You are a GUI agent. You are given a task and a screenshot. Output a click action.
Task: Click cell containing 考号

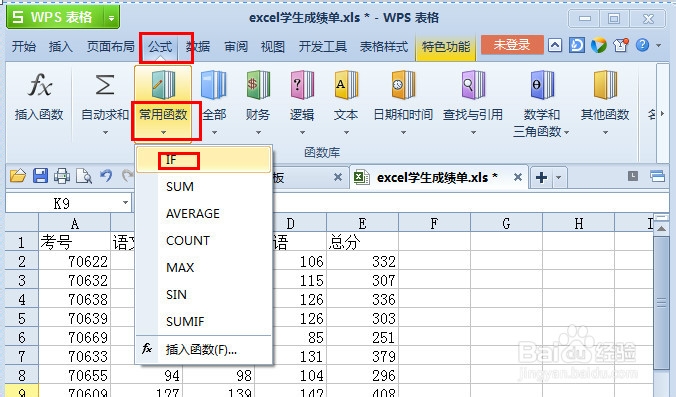(x=75, y=242)
